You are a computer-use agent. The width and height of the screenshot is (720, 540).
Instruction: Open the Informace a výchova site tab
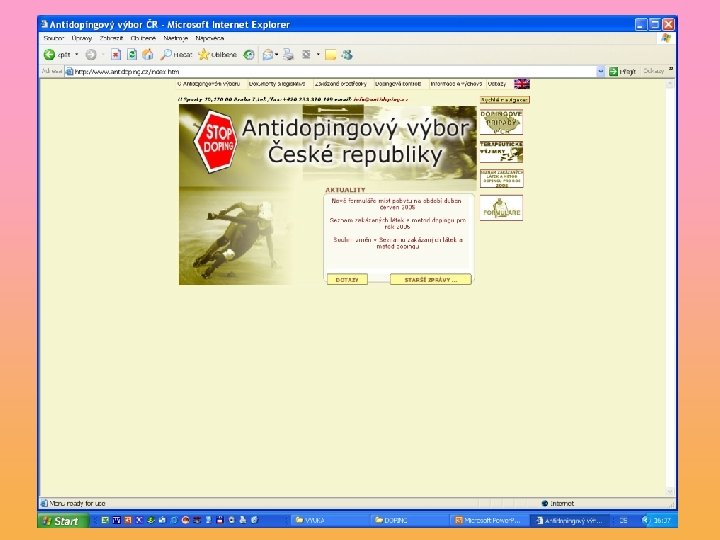(456, 84)
